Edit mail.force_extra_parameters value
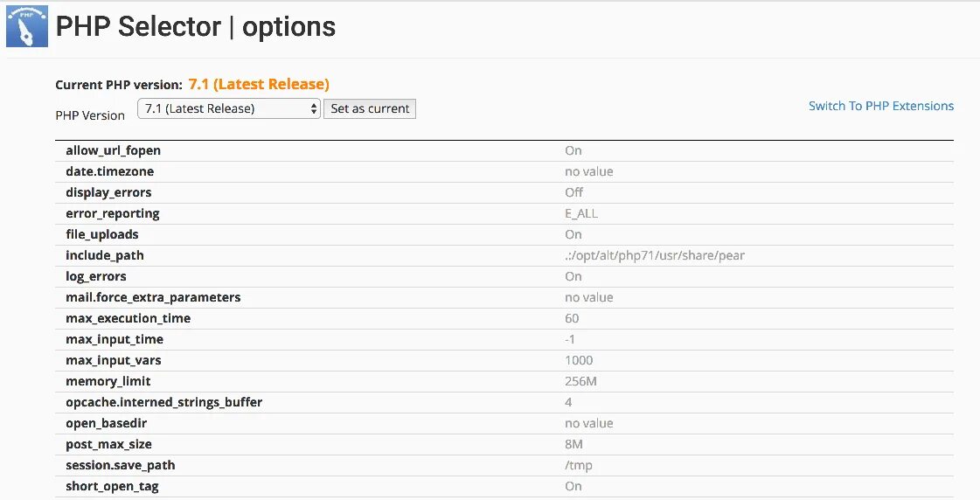Viewport: 980px width, 500px height. tap(588, 297)
